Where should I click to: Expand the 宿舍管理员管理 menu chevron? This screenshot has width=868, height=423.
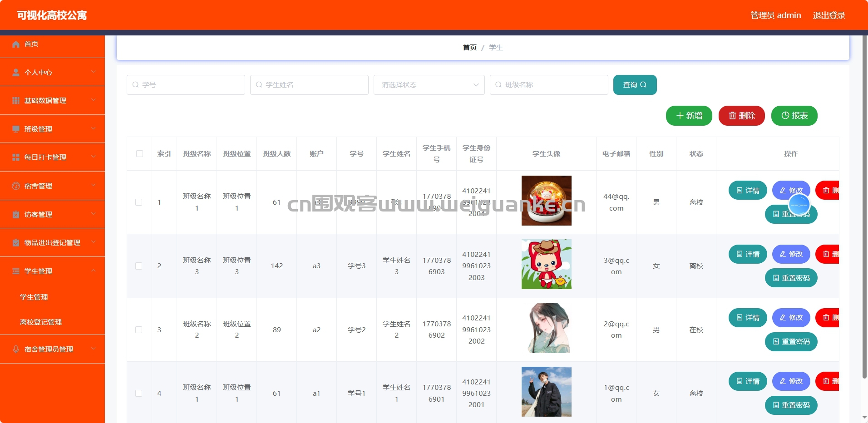tap(94, 349)
